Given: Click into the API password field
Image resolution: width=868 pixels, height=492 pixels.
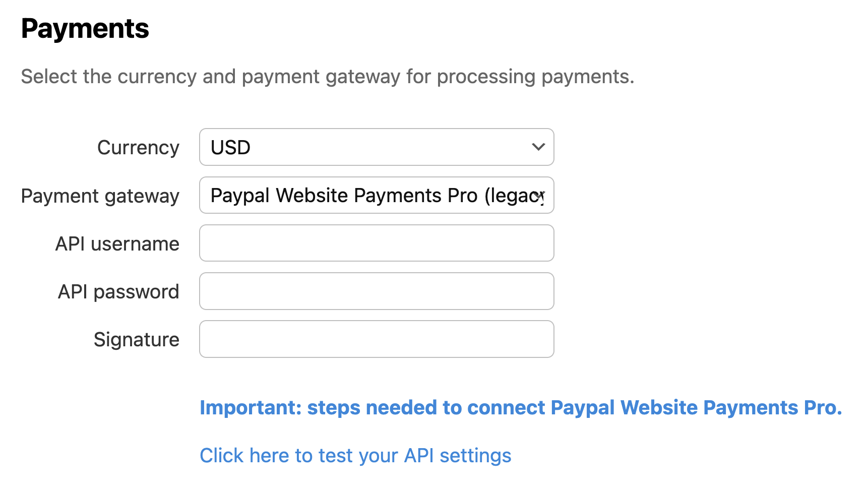Looking at the screenshot, I should tap(376, 291).
